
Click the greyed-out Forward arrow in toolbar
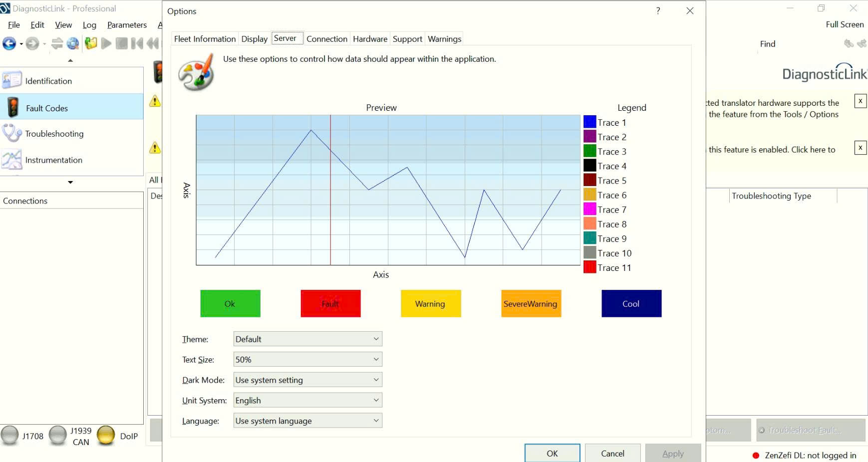coord(32,44)
